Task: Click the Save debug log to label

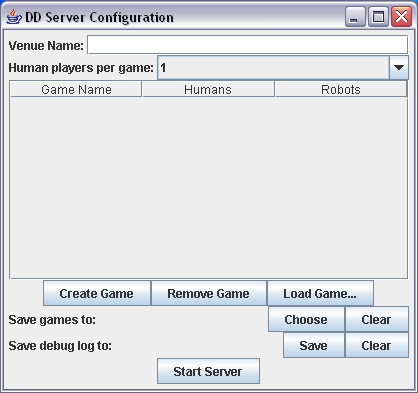Action: [x=60, y=346]
